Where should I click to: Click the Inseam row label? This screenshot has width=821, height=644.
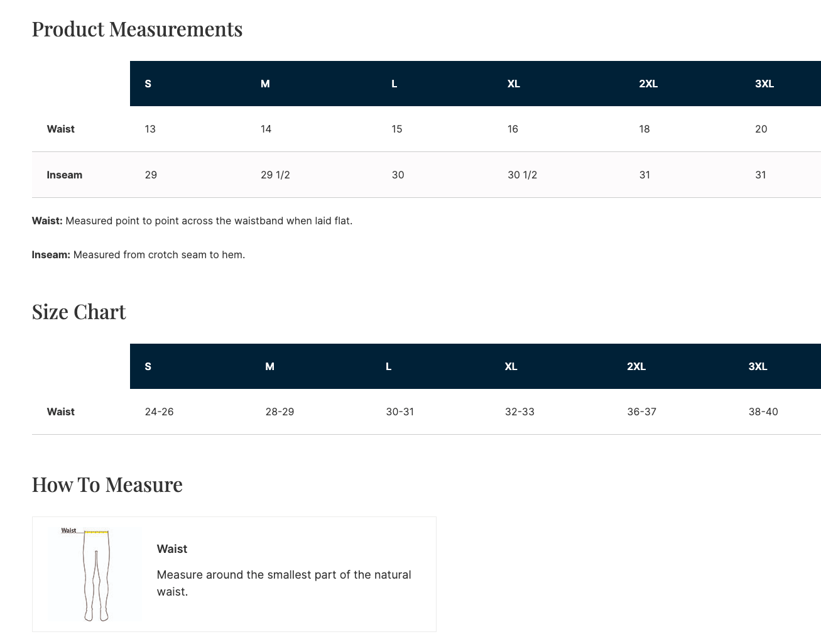64,175
